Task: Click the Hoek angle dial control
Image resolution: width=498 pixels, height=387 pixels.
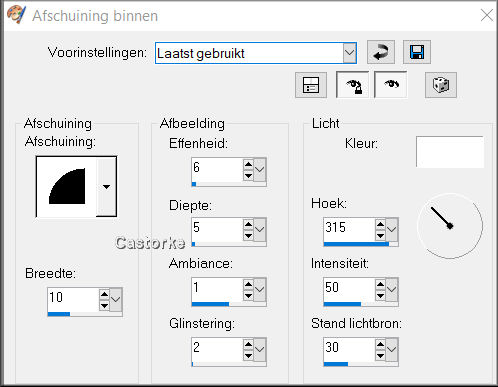Action: [x=450, y=226]
